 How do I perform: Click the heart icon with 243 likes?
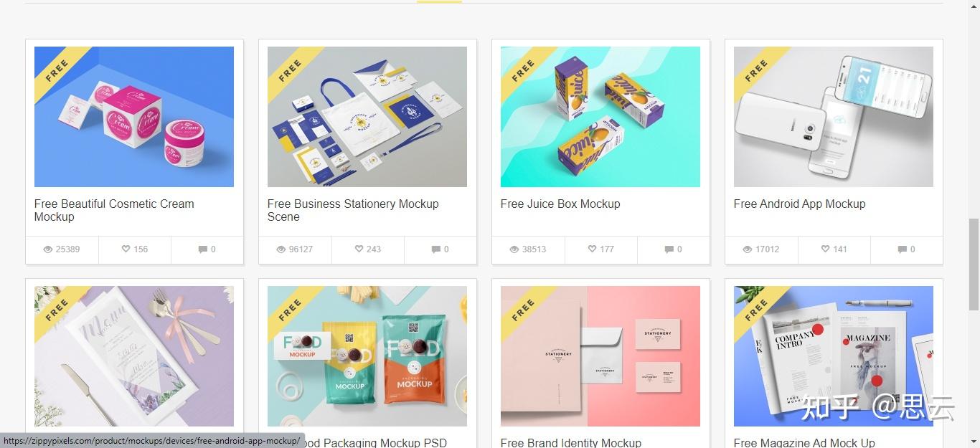pyautogui.click(x=359, y=249)
